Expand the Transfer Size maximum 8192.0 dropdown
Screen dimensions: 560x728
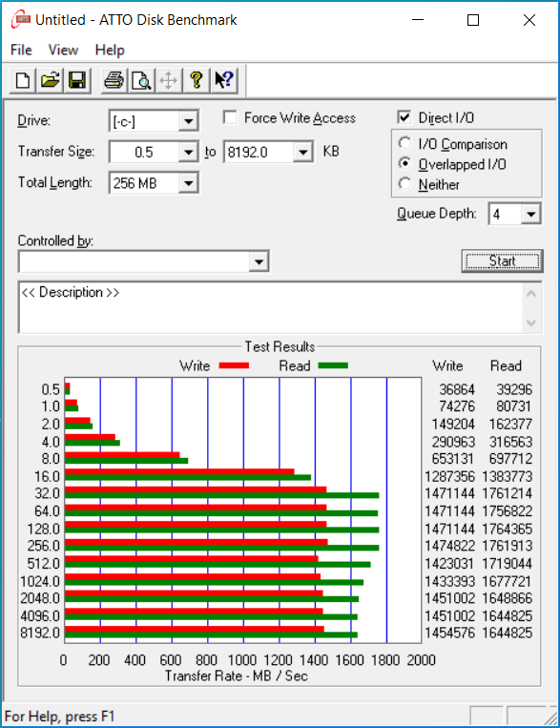[x=302, y=153]
